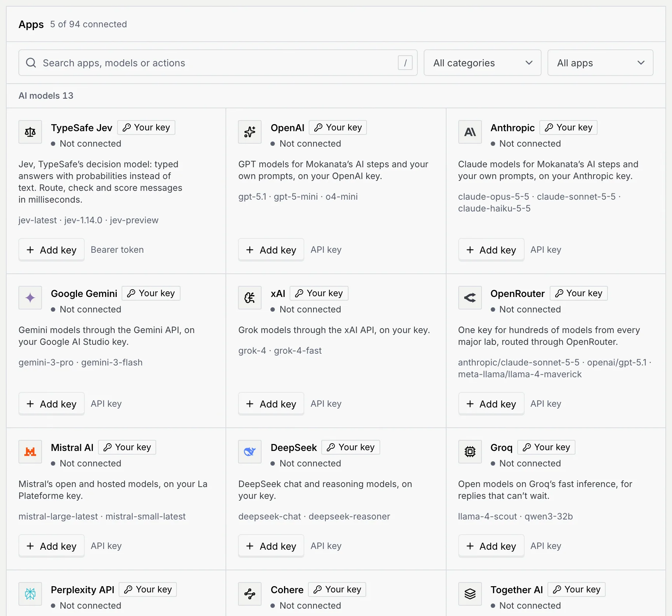Screen dimensions: 672x616
Task: Focus the Search apps, models or actions field
Action: coord(218,63)
